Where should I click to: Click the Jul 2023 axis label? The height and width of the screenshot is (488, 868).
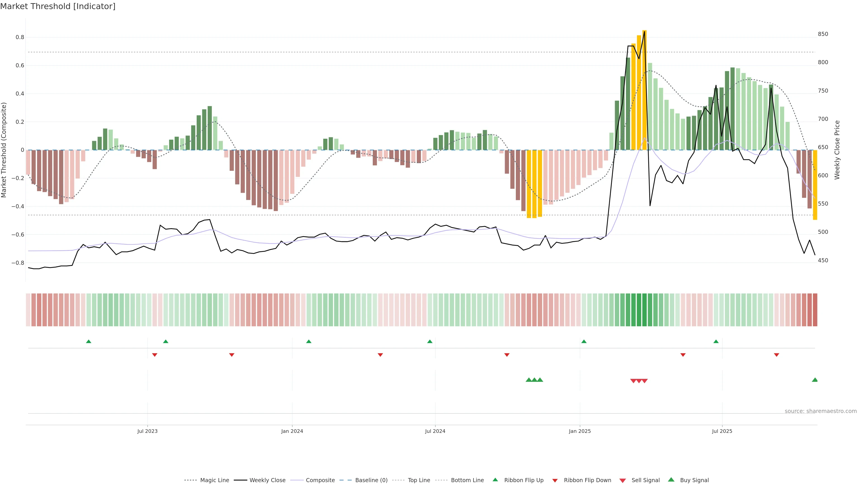(147, 431)
